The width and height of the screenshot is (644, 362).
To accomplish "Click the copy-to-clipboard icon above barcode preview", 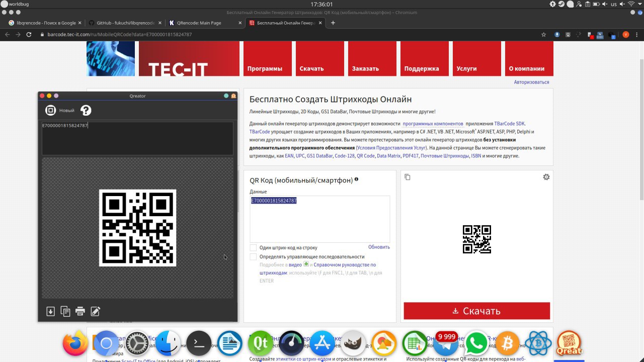I will pos(408,177).
